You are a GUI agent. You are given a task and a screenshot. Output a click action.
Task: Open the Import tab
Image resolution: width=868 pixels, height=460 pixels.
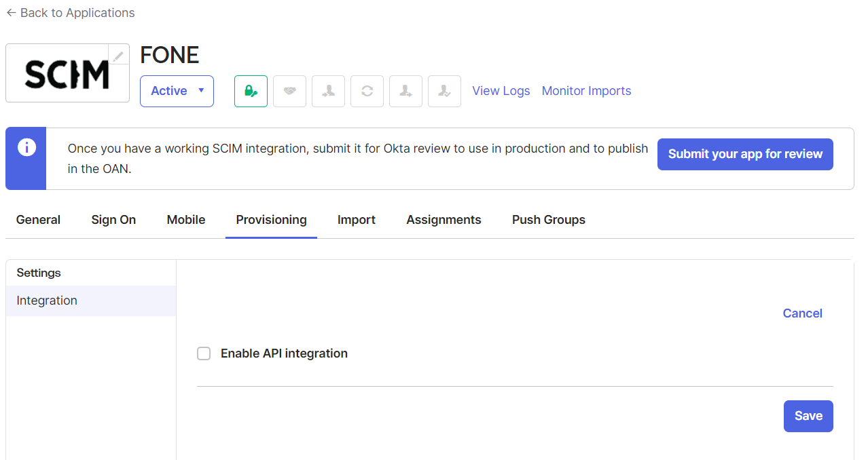coord(357,220)
